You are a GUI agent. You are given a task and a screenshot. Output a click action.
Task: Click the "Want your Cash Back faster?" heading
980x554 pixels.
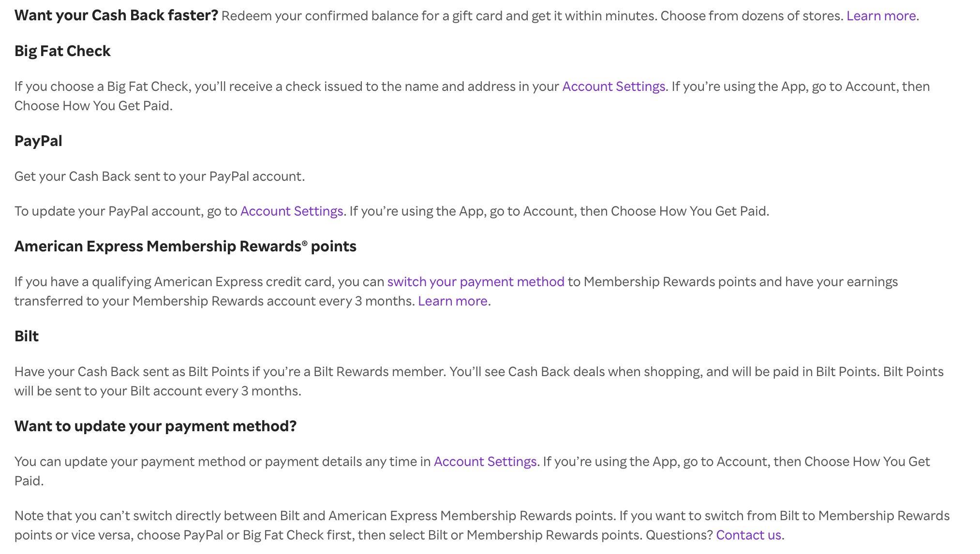coord(116,15)
